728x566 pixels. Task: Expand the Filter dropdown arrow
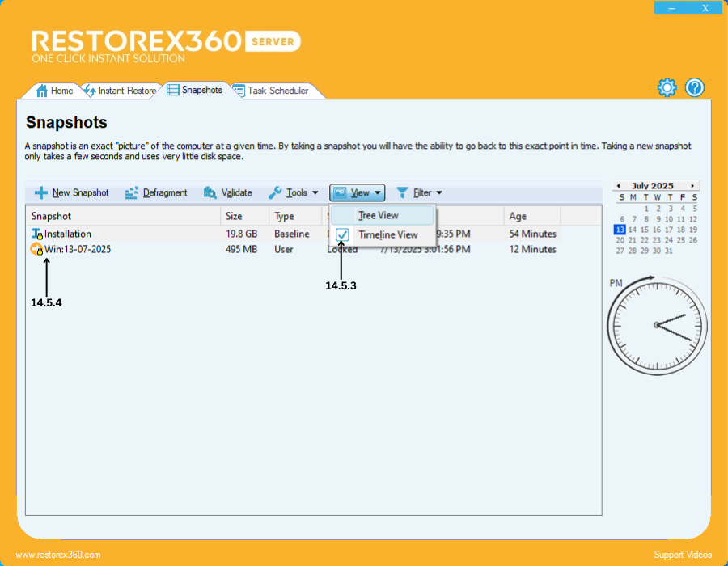coord(438,192)
